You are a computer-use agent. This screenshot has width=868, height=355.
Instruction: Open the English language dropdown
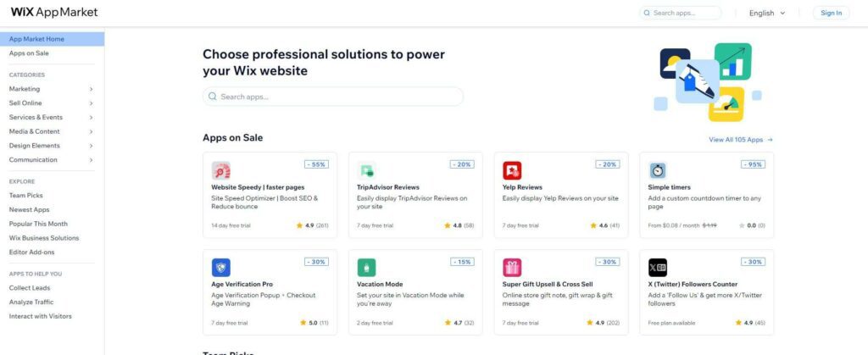point(767,14)
